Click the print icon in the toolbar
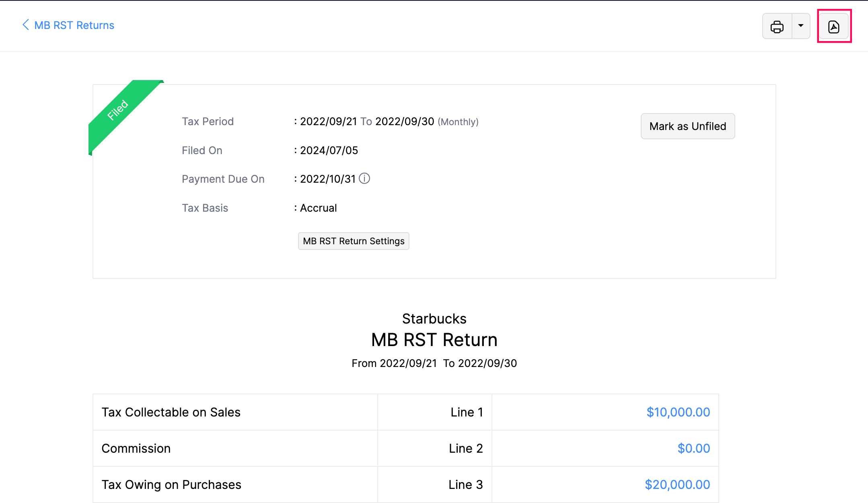This screenshot has height=503, width=868. (x=777, y=26)
